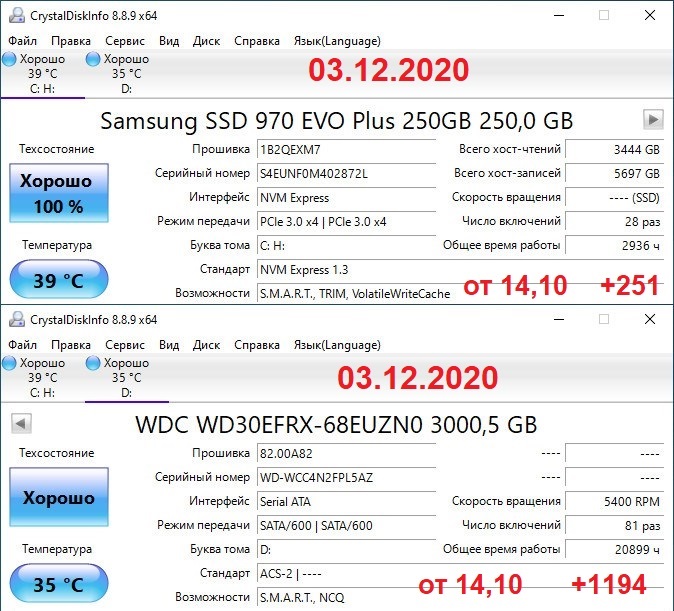Open Правка menu in bottom window
Screen dimensions: 674x611
(x=71, y=345)
